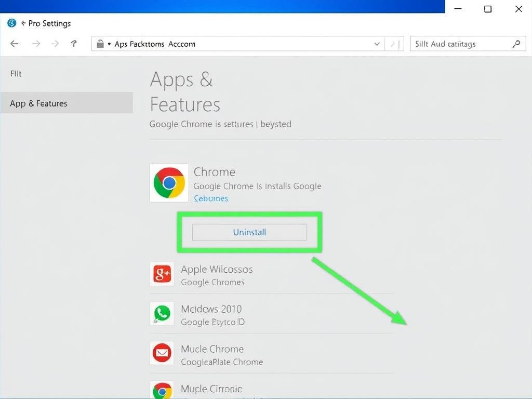This screenshot has height=399, width=532.
Task: Select the green phone app icon
Action: 162,313
